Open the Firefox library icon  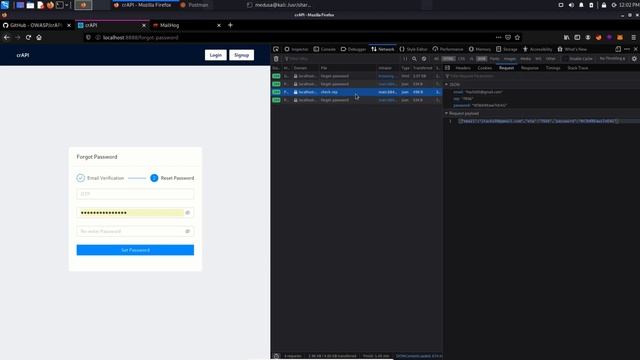pyautogui.click(x=567, y=38)
